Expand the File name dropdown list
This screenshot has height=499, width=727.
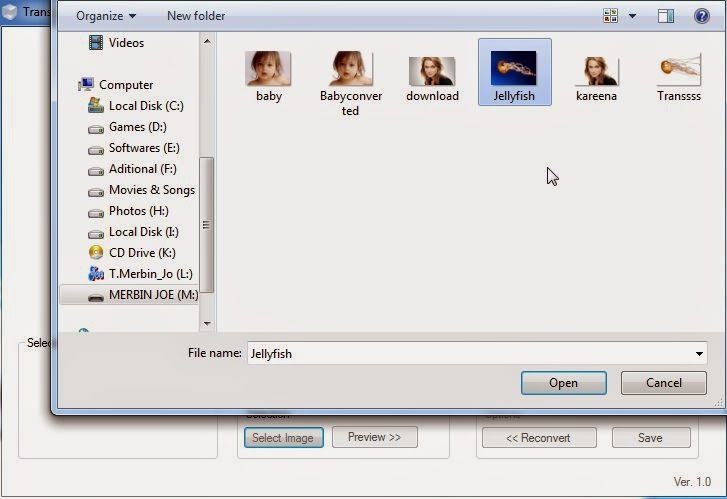pyautogui.click(x=698, y=354)
